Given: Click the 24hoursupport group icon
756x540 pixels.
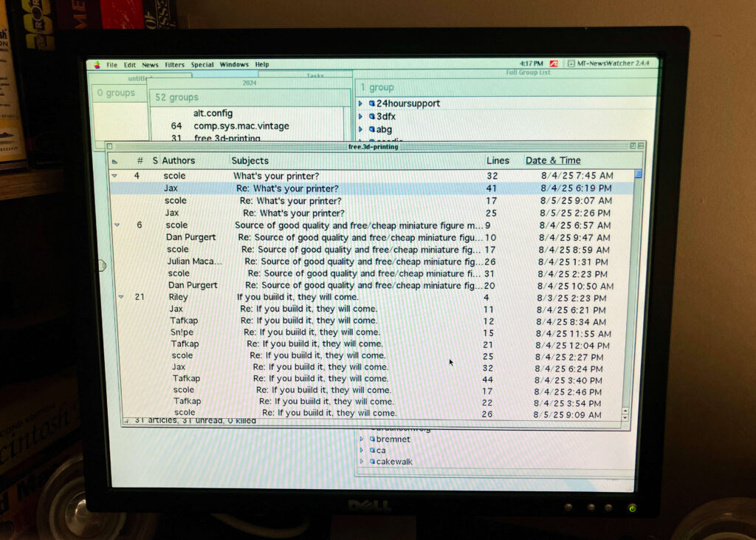Looking at the screenshot, I should 372,103.
